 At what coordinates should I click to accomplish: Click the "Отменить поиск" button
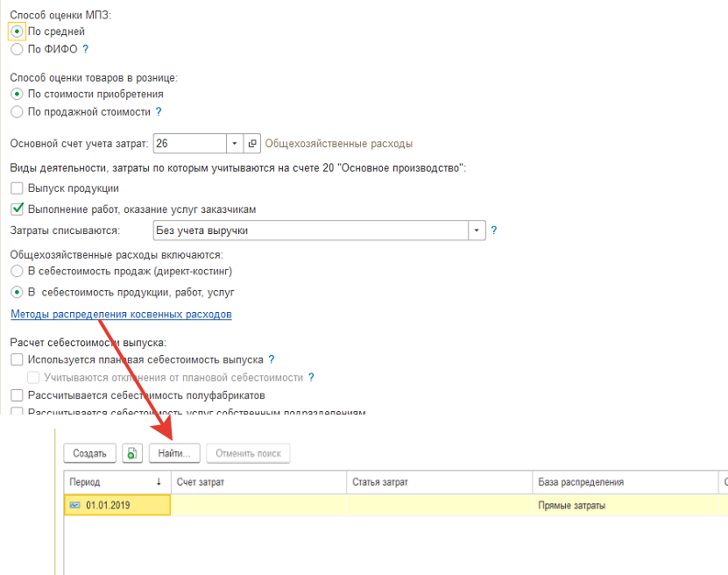248,453
